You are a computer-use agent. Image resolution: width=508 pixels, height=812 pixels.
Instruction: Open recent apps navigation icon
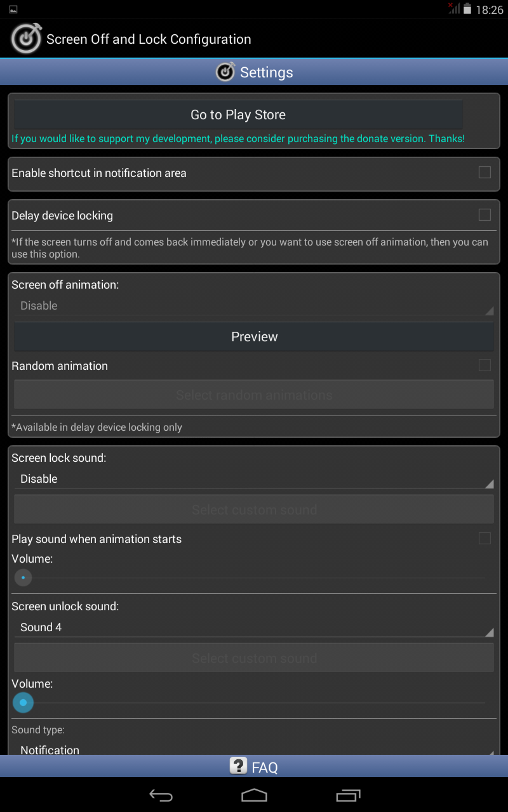tap(347, 795)
